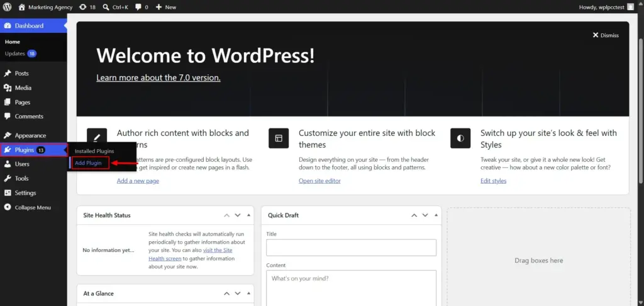The image size is (644, 306).
Task: Click visit the Site Health screen link
Action: (191, 254)
